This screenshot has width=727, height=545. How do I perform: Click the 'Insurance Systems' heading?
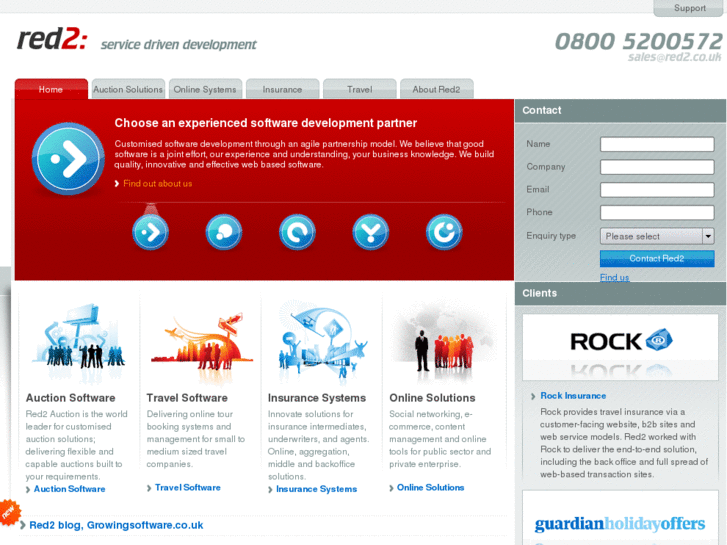pyautogui.click(x=317, y=398)
